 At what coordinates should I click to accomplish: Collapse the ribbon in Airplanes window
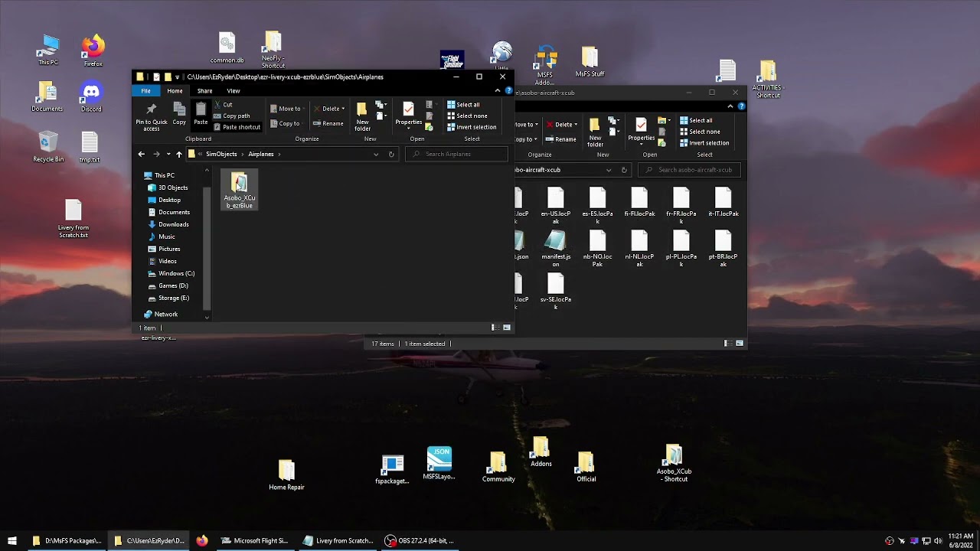(x=498, y=91)
